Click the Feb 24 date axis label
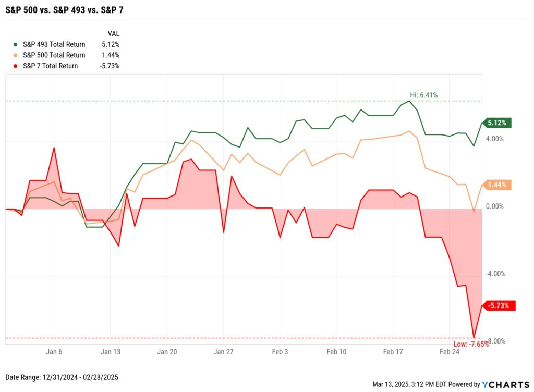 point(450,352)
